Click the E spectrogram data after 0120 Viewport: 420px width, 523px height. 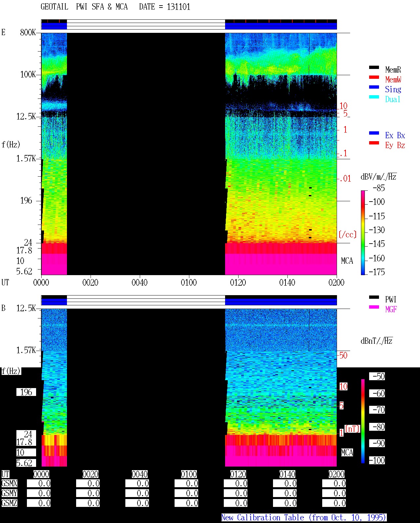pyautogui.click(x=281, y=154)
